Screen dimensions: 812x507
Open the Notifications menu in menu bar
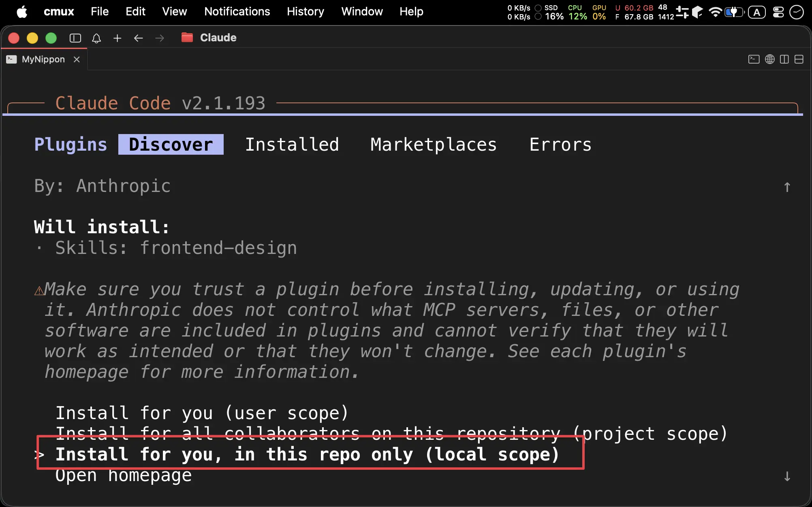[x=237, y=11]
